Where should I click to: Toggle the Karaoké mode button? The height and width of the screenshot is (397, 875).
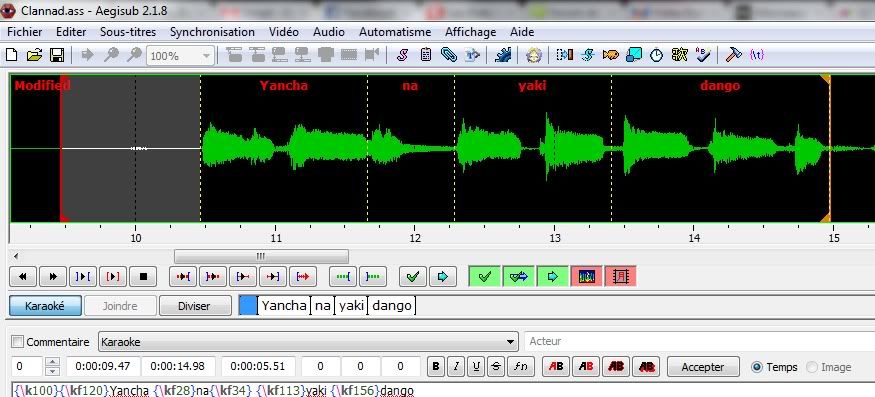click(x=46, y=306)
